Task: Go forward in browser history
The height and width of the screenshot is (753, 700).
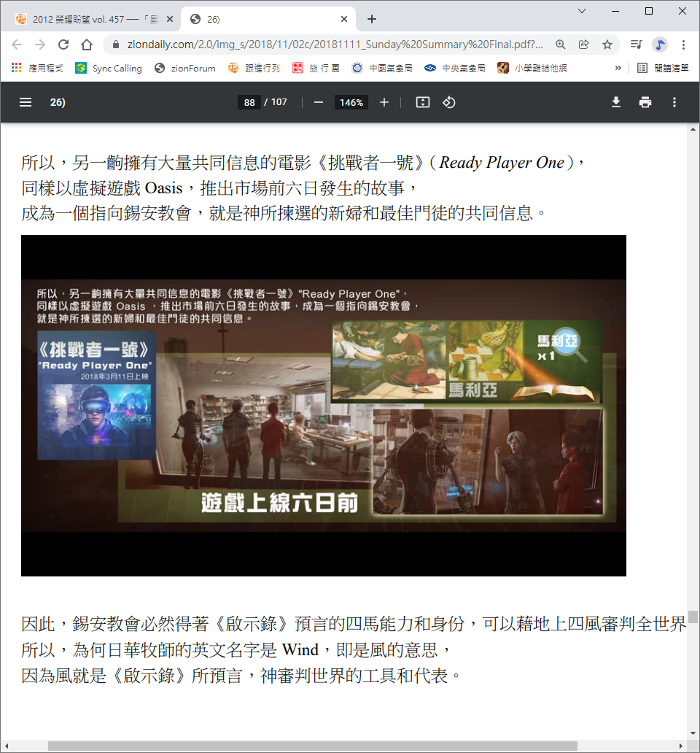Action: 40,45
